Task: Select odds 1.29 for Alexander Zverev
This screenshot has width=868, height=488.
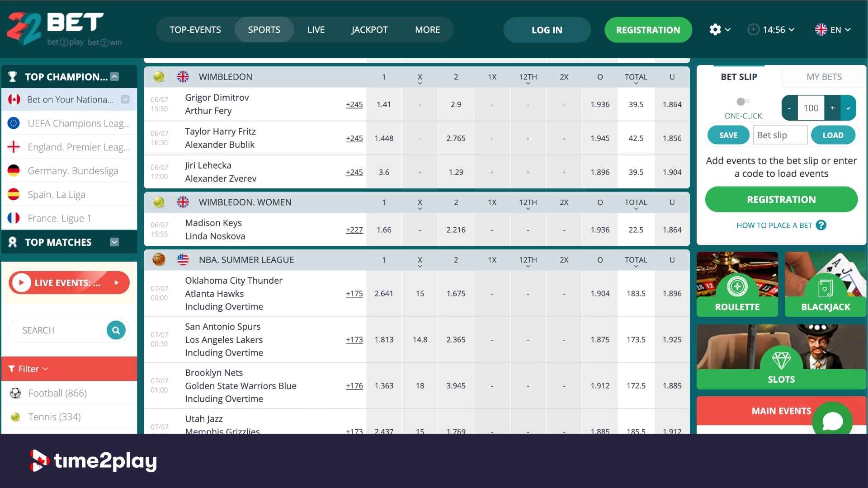Action: (456, 172)
